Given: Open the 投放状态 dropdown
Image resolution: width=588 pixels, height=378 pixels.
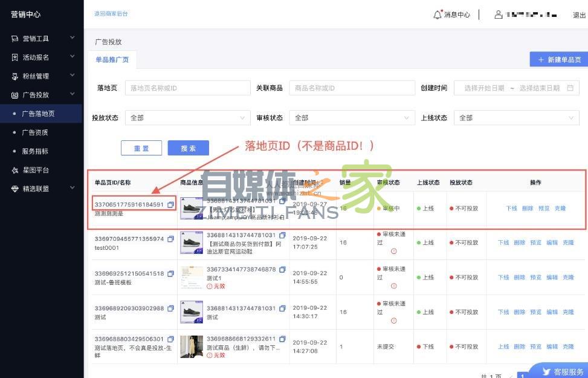Looking at the screenshot, I should 187,118.
